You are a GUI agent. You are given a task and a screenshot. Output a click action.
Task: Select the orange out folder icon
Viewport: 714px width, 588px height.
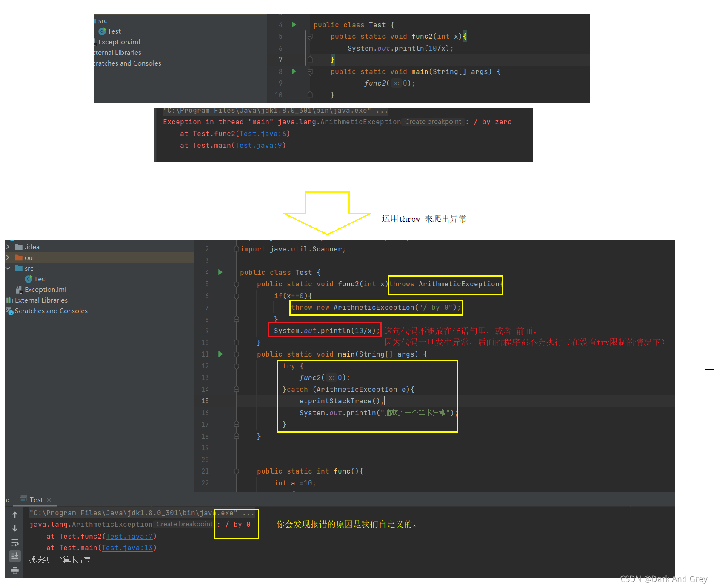pos(19,257)
